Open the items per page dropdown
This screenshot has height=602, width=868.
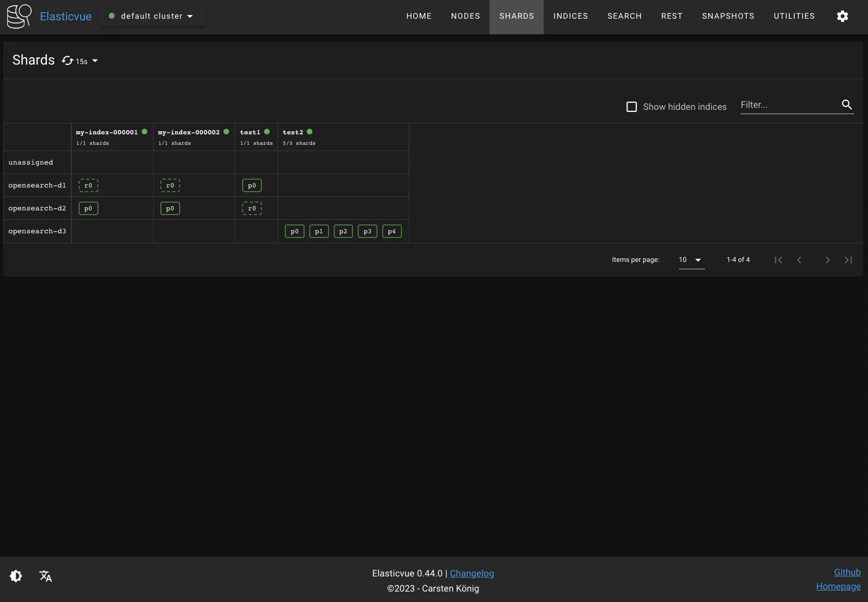click(692, 260)
